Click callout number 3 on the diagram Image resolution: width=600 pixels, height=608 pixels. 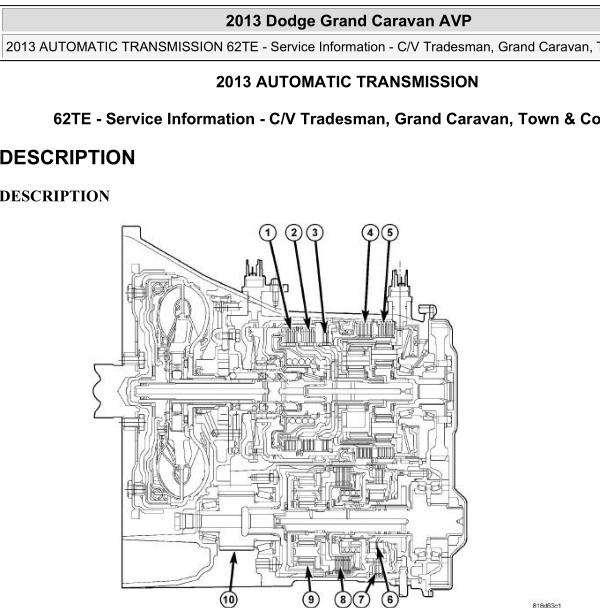click(x=315, y=233)
